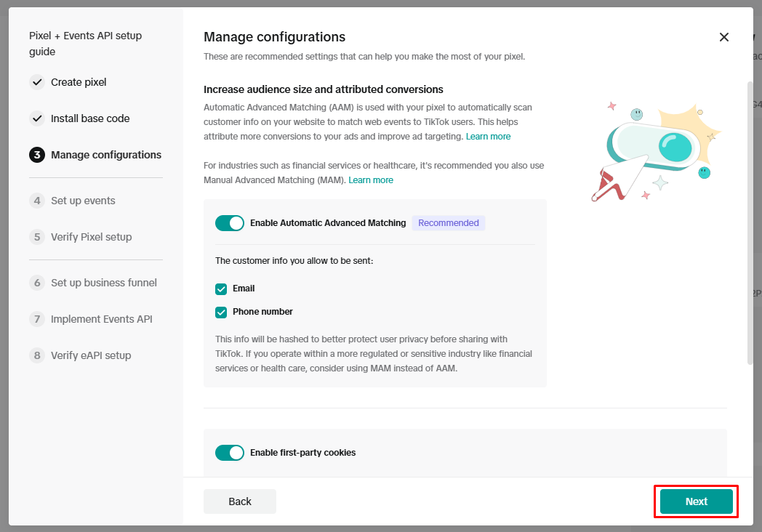This screenshot has width=762, height=532.
Task: Uncheck the Phone number checkbox
Action: click(222, 312)
